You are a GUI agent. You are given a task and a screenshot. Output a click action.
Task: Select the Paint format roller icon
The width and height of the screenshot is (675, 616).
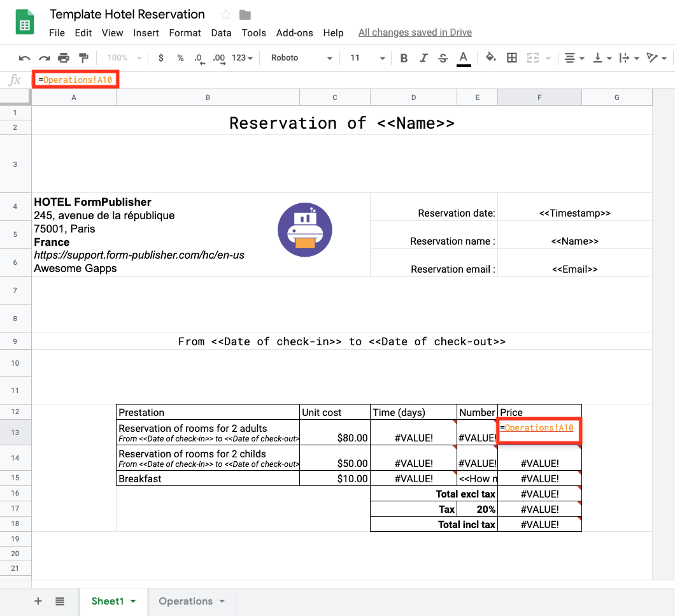[x=83, y=58]
